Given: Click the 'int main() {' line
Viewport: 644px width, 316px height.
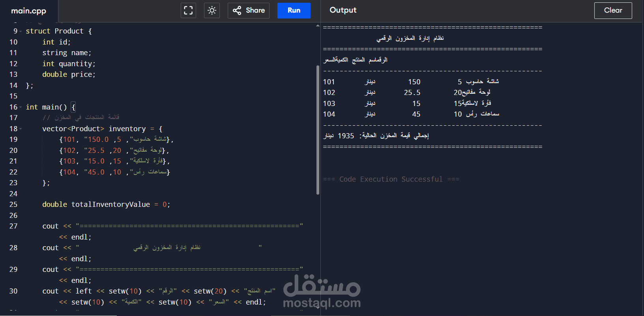Looking at the screenshot, I should (x=51, y=107).
